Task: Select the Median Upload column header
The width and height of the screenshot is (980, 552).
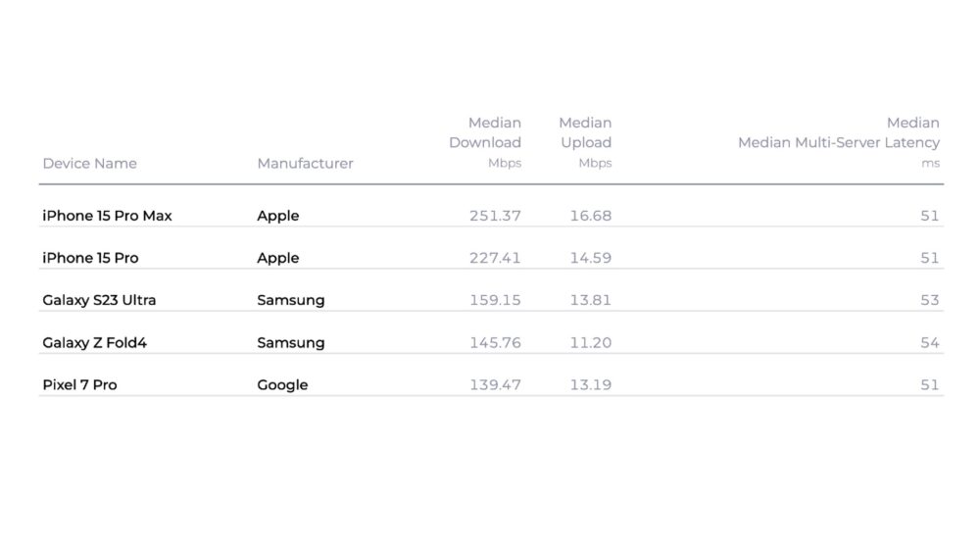Action: click(x=585, y=142)
